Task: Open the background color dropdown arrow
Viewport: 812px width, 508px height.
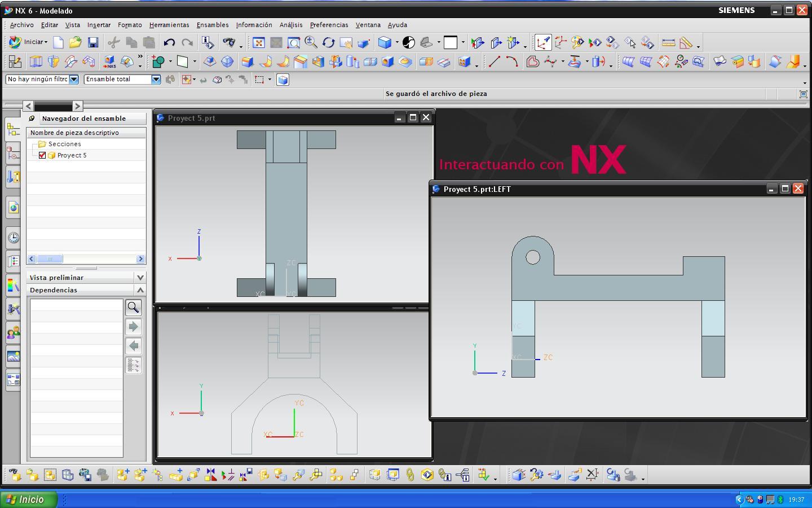Action: coord(463,42)
